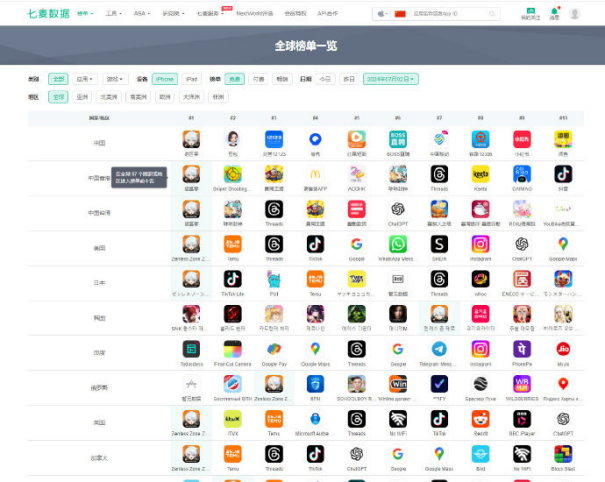
Task: Change the China flag country selector
Action: click(x=400, y=14)
